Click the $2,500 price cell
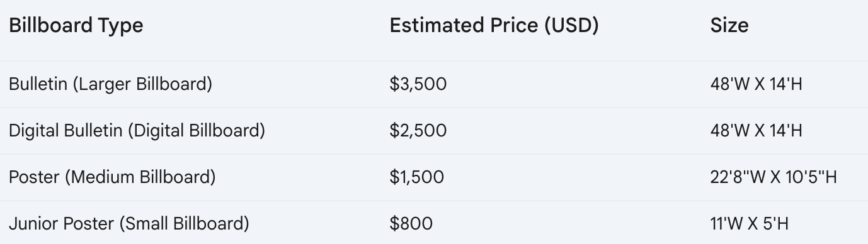The width and height of the screenshot is (868, 244). point(418,131)
